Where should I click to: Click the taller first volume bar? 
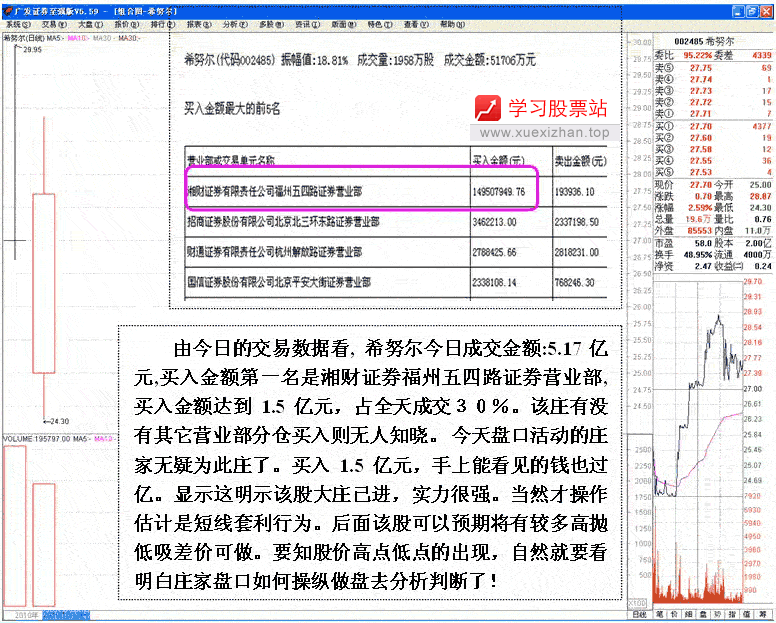click(14, 526)
